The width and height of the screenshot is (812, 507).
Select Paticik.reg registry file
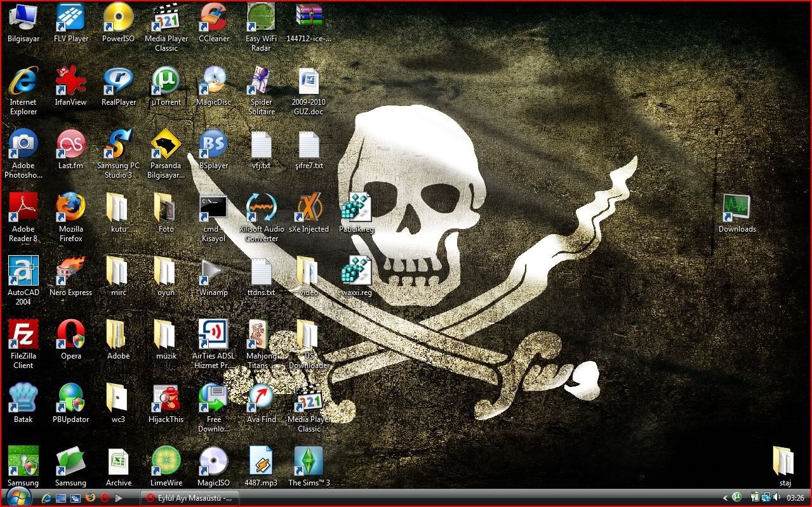[356, 213]
